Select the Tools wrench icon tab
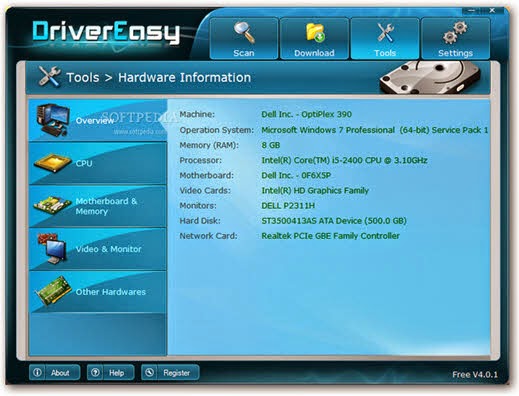Image resolution: width=519 pixels, height=396 pixels. click(385, 33)
